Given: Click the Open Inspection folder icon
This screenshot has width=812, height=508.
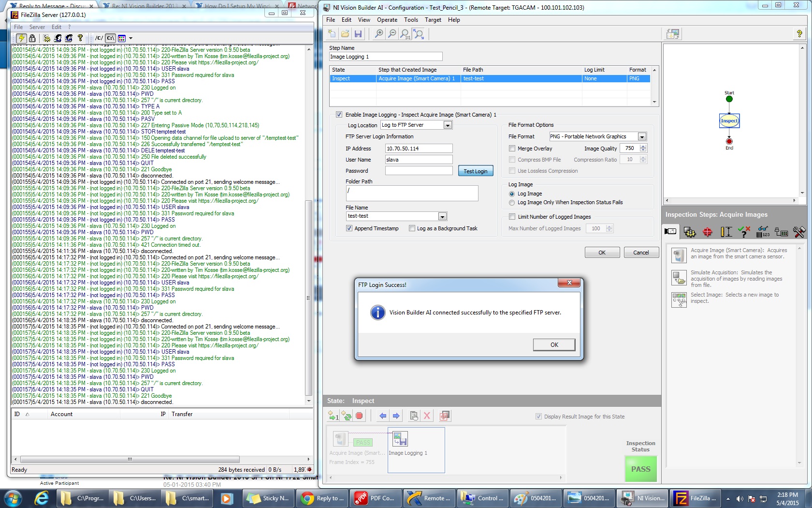Looking at the screenshot, I should pyautogui.click(x=345, y=33).
